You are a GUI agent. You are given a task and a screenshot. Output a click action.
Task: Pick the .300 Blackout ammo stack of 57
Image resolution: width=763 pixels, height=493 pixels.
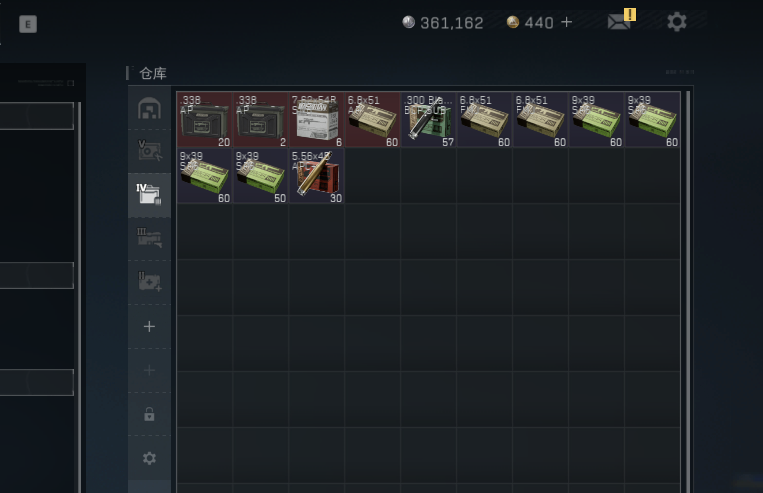[429, 120]
